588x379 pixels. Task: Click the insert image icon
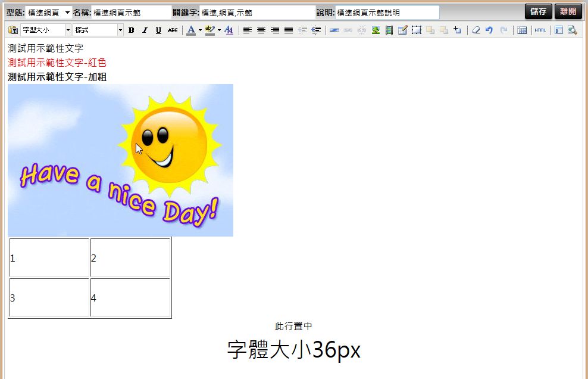click(376, 30)
